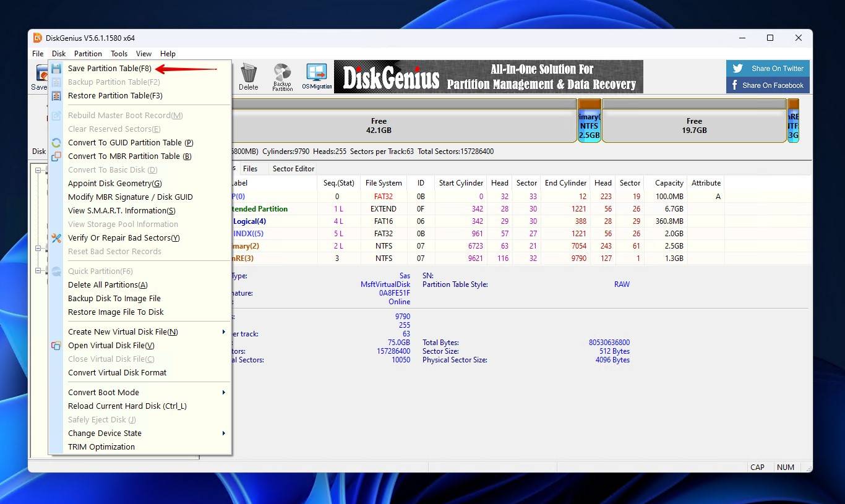Collapse the topmost node in the disk tree
845x504 pixels.
[38, 170]
